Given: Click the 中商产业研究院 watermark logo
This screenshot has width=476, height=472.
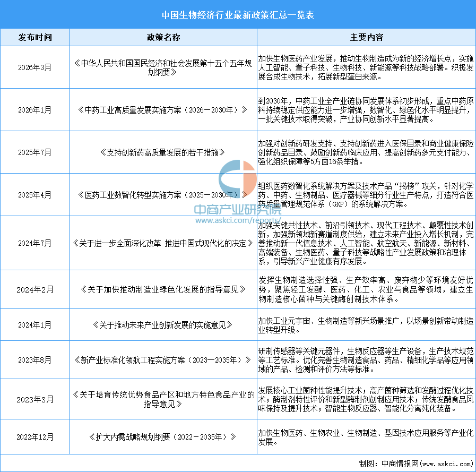Looking at the screenshot, I should [x=238, y=208].
